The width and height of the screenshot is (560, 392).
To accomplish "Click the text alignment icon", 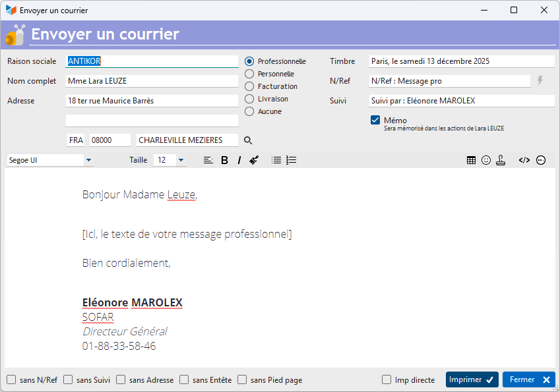I will click(208, 160).
